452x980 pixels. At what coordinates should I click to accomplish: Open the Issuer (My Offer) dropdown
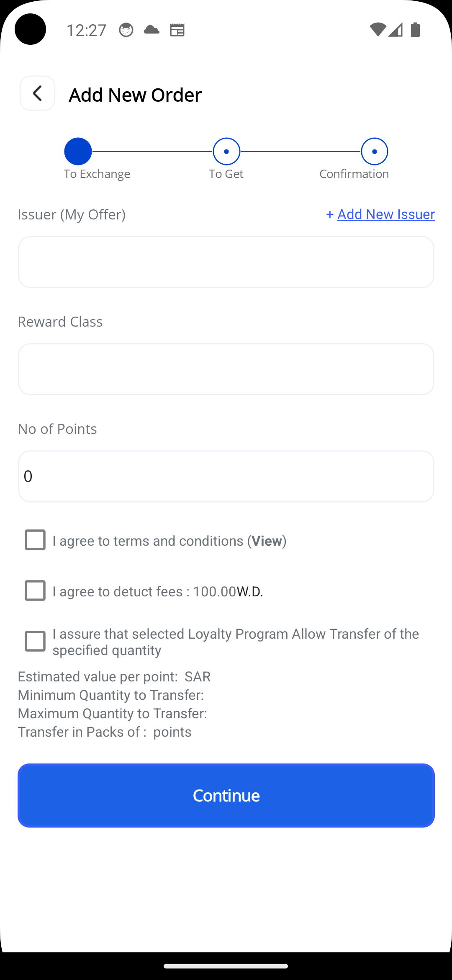pyautogui.click(x=226, y=262)
